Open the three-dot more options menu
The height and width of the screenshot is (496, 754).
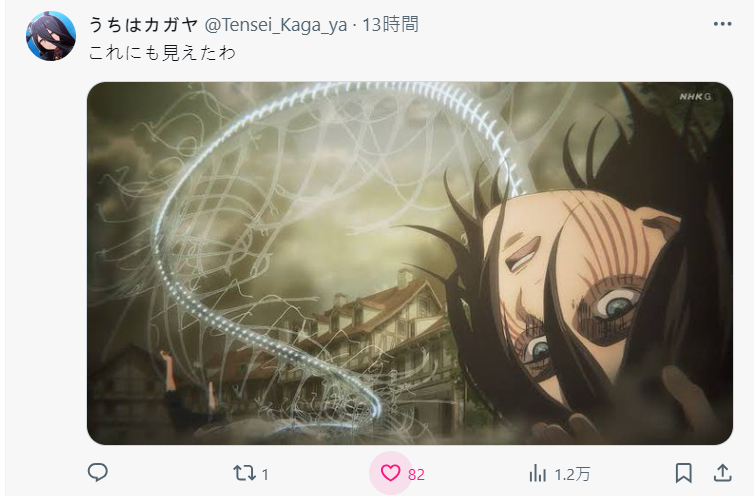(x=722, y=24)
